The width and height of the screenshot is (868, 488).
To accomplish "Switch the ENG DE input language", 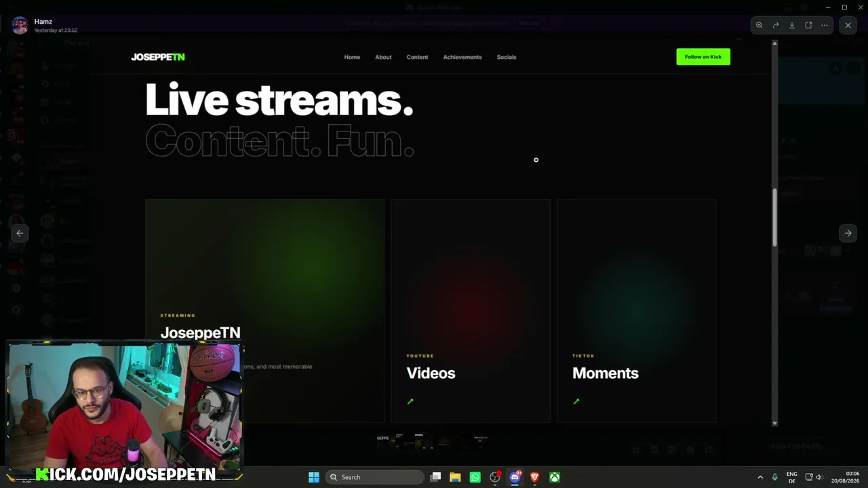I will pyautogui.click(x=792, y=477).
